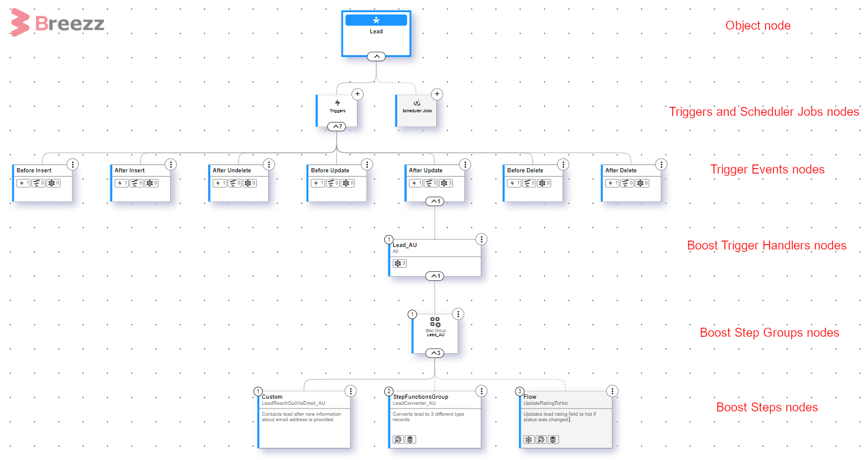Collapse the Step Group expander showing 3
The image size is (868, 460).
(435, 353)
